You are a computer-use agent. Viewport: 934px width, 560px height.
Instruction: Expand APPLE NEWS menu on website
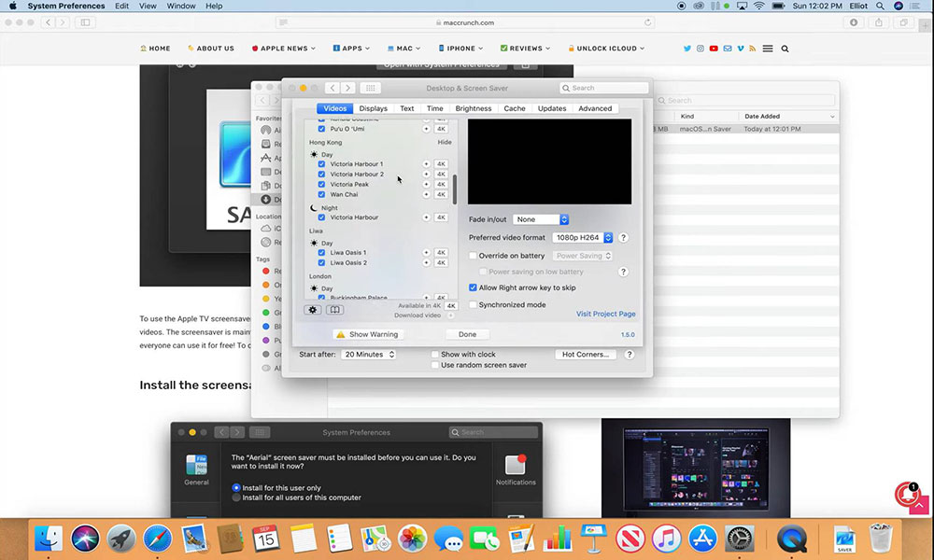click(284, 49)
